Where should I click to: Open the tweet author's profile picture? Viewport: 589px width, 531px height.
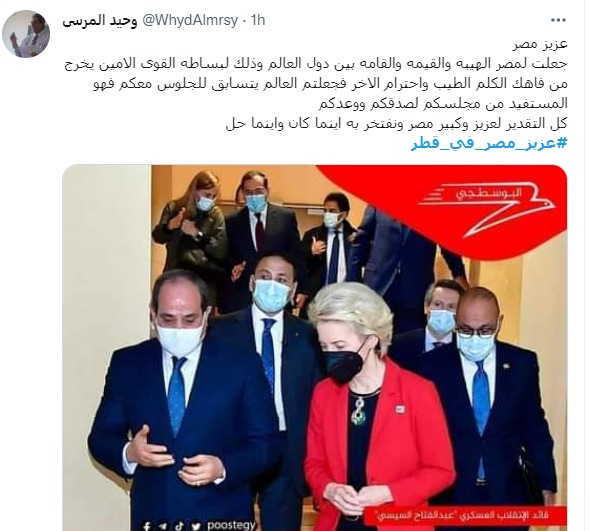tap(26, 34)
